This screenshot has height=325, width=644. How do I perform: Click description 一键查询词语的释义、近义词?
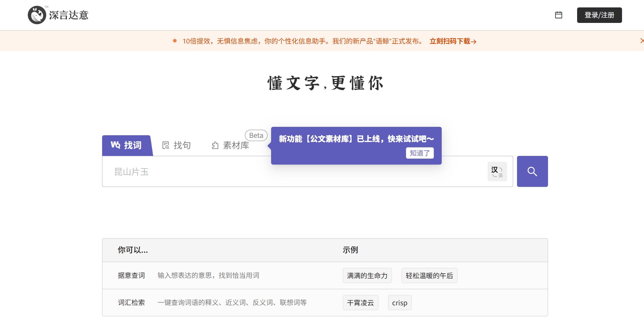(x=232, y=303)
